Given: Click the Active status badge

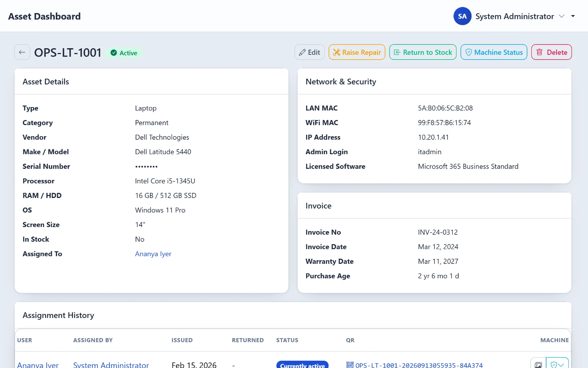Looking at the screenshot, I should [124, 53].
